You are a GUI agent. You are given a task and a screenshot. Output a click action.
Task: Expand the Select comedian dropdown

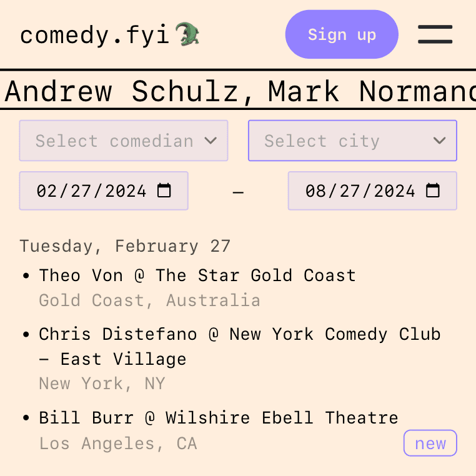[x=124, y=141]
